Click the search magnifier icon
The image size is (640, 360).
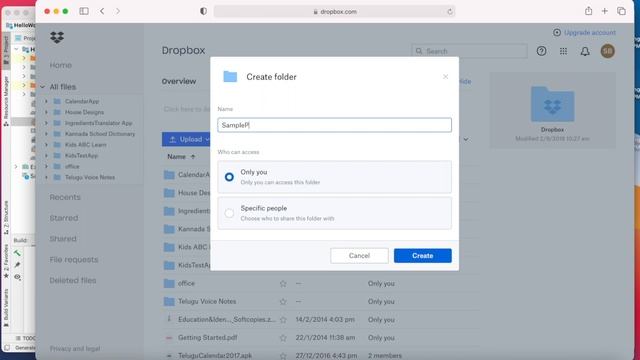coord(419,51)
